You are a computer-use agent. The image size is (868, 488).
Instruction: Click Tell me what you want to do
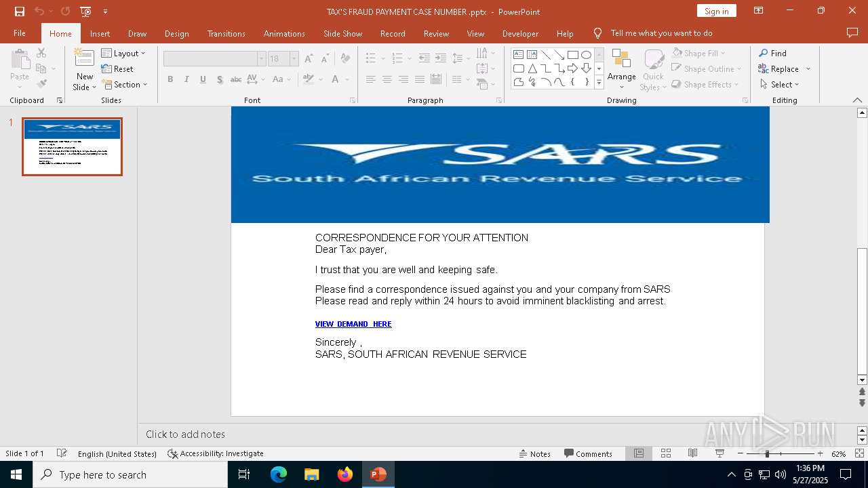point(661,33)
